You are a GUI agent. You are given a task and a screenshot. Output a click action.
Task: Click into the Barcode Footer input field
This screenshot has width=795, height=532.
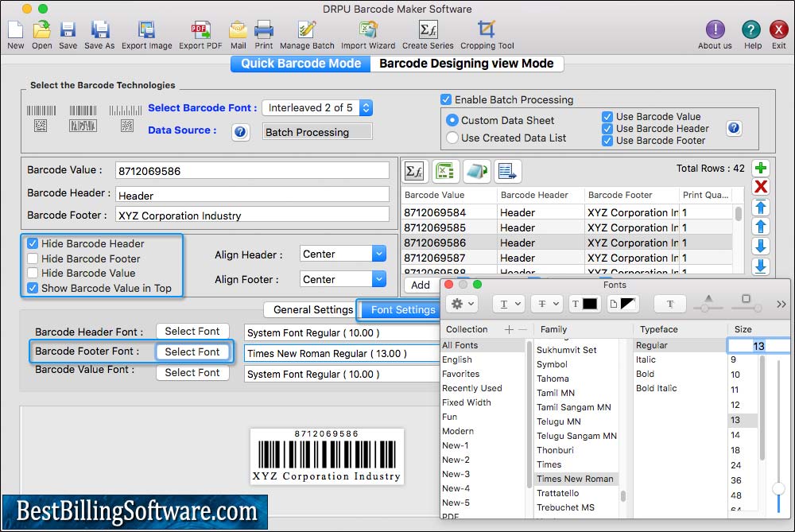pos(252,215)
